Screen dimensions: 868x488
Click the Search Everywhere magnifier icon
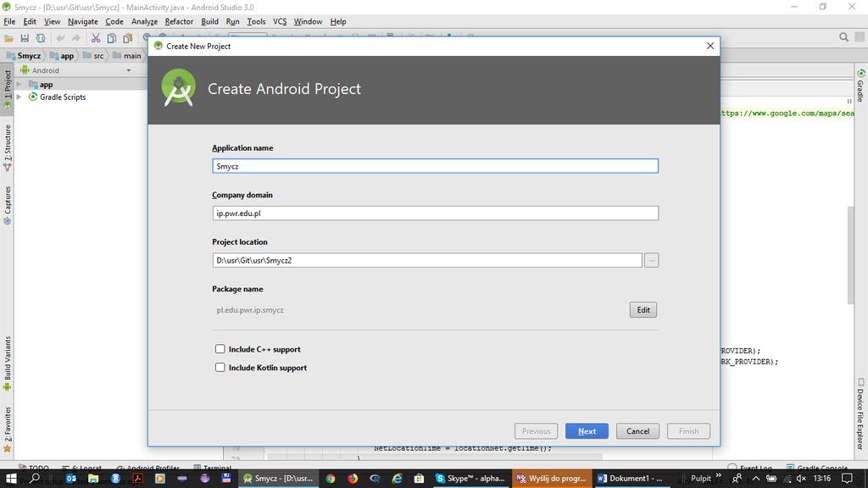click(x=843, y=37)
